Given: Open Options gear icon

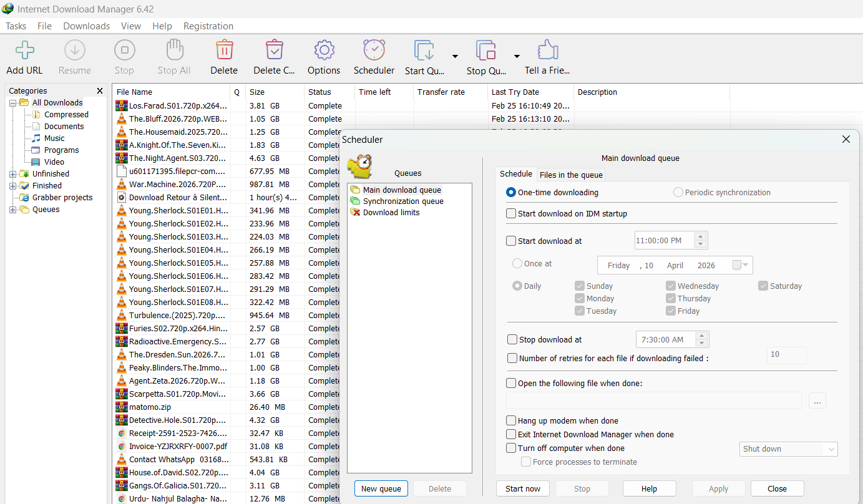Looking at the screenshot, I should tap(324, 50).
